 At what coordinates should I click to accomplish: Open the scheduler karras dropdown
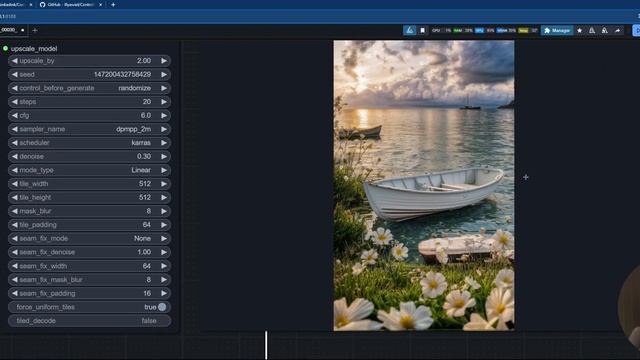coord(89,143)
